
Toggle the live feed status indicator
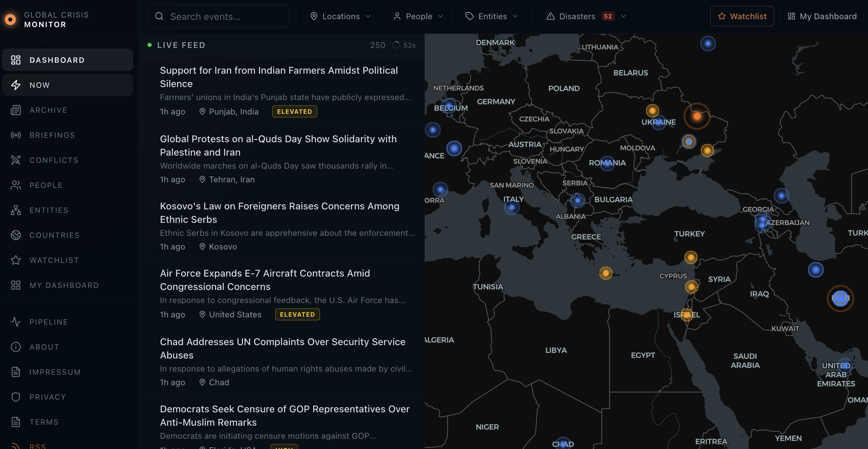click(150, 45)
